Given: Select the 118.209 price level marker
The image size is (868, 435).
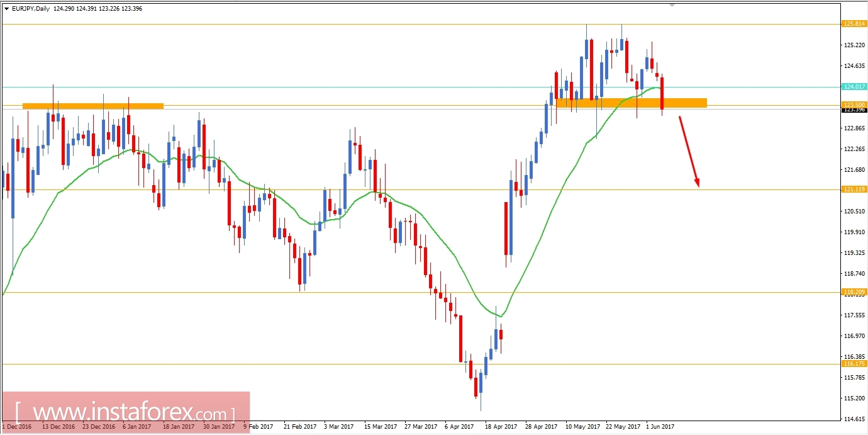Looking at the screenshot, I should (x=855, y=291).
